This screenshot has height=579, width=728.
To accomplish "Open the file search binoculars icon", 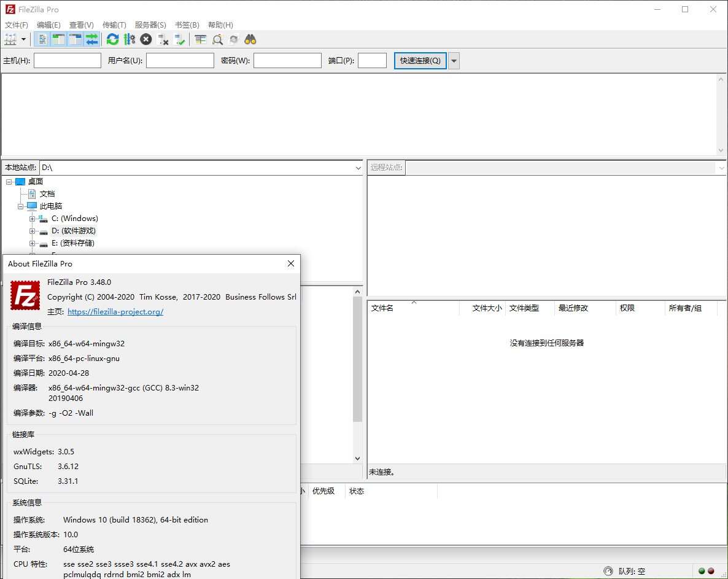I will [249, 39].
